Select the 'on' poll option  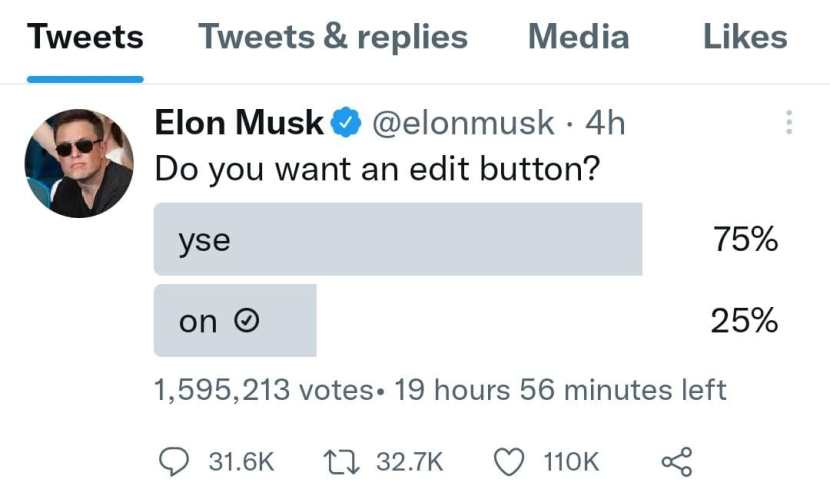coord(235,321)
